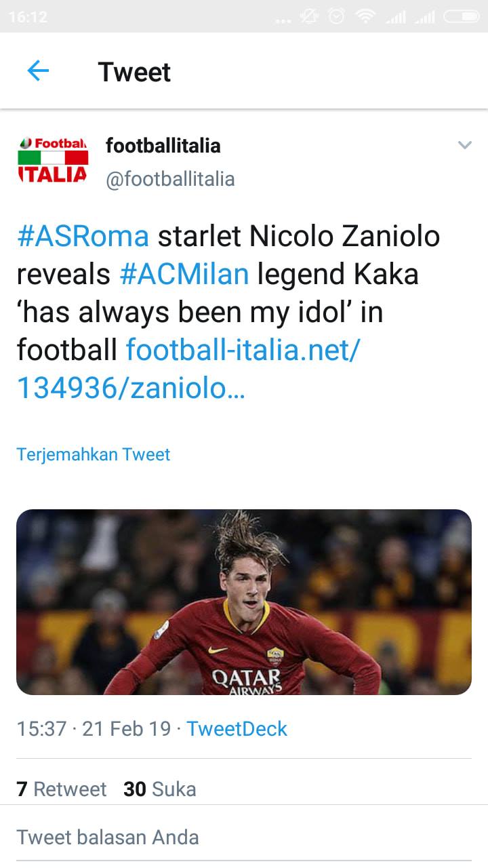Tap the back arrow icon
488x868 pixels.
click(38, 71)
